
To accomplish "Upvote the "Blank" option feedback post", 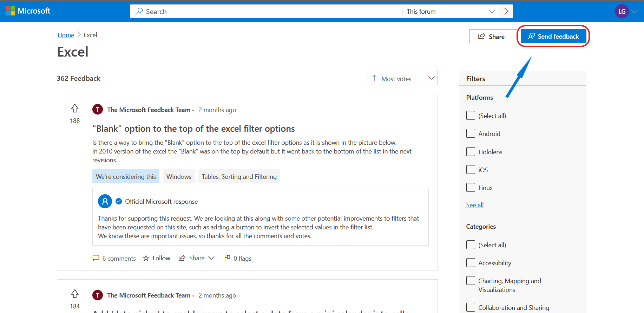I will click(75, 108).
